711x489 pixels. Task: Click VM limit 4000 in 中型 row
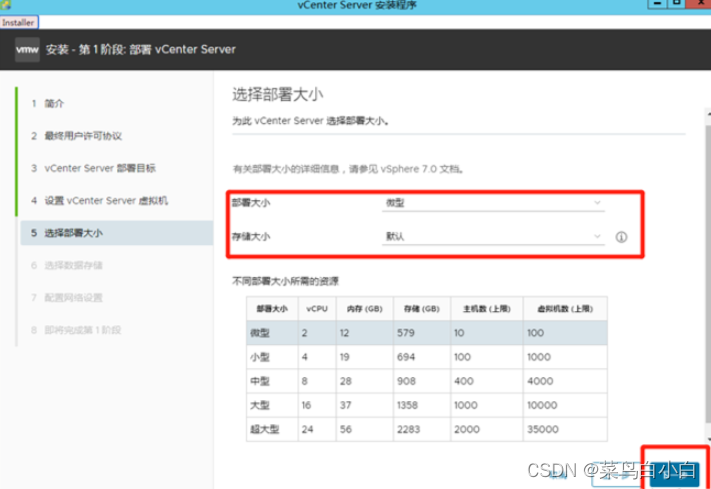point(540,381)
